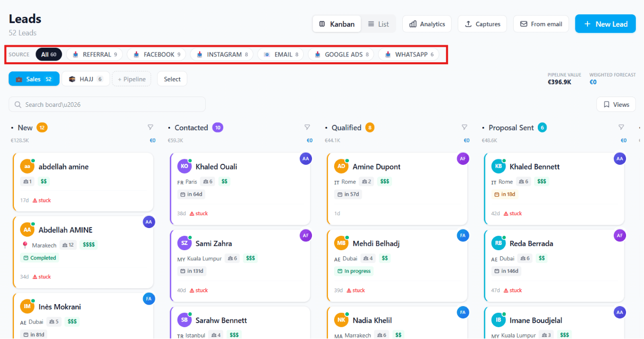Create a lead From email
This screenshot has width=644, height=339.
coord(541,24)
